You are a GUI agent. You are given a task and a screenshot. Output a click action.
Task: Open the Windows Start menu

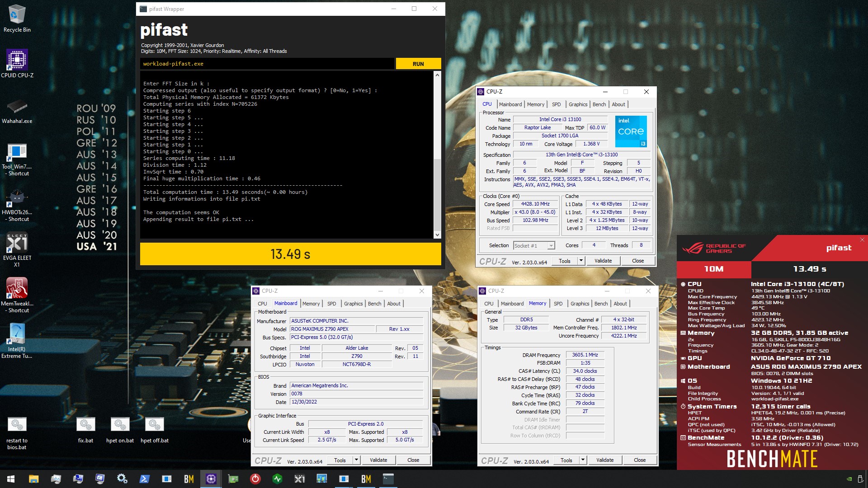click(x=11, y=479)
